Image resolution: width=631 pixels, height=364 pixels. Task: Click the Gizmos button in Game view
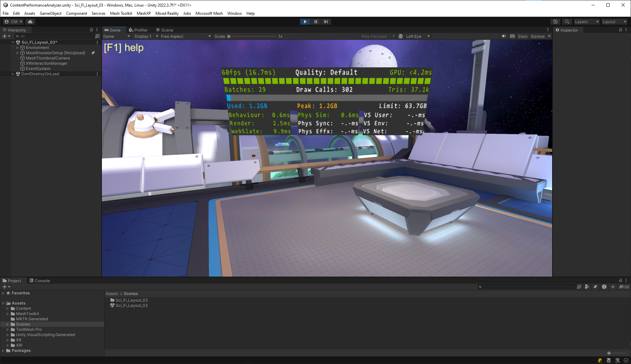[537, 36]
